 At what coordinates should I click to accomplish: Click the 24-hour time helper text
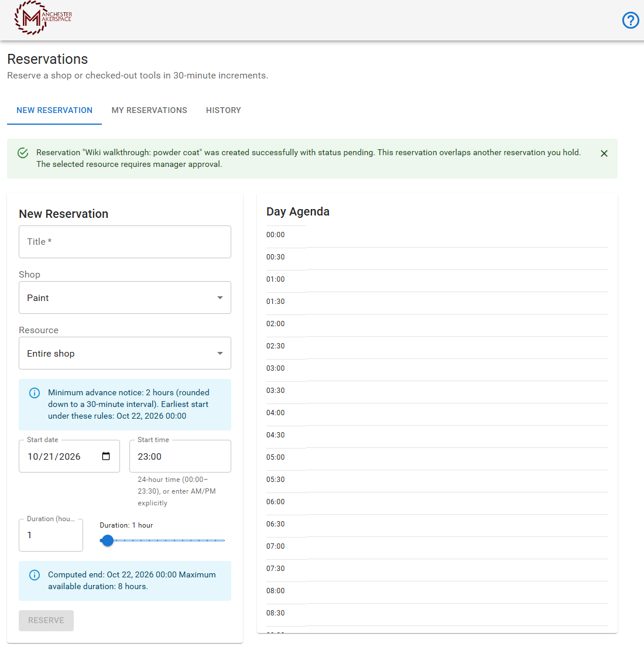pyautogui.click(x=177, y=491)
